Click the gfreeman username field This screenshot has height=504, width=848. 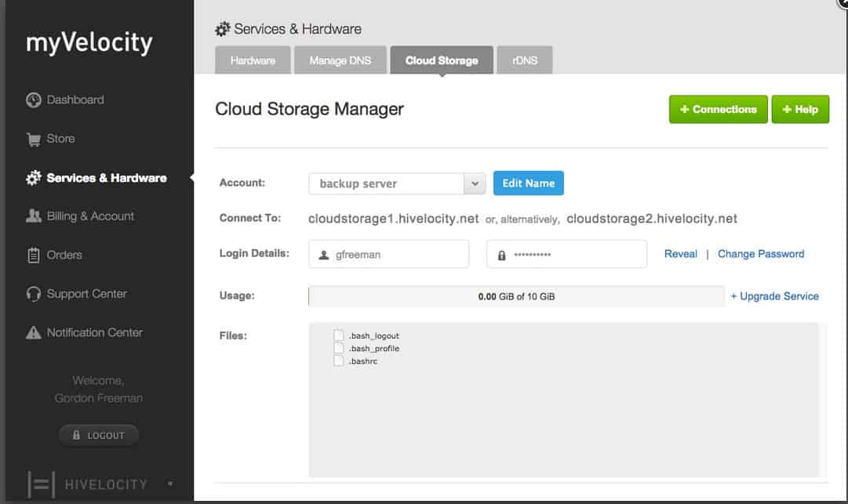point(389,254)
